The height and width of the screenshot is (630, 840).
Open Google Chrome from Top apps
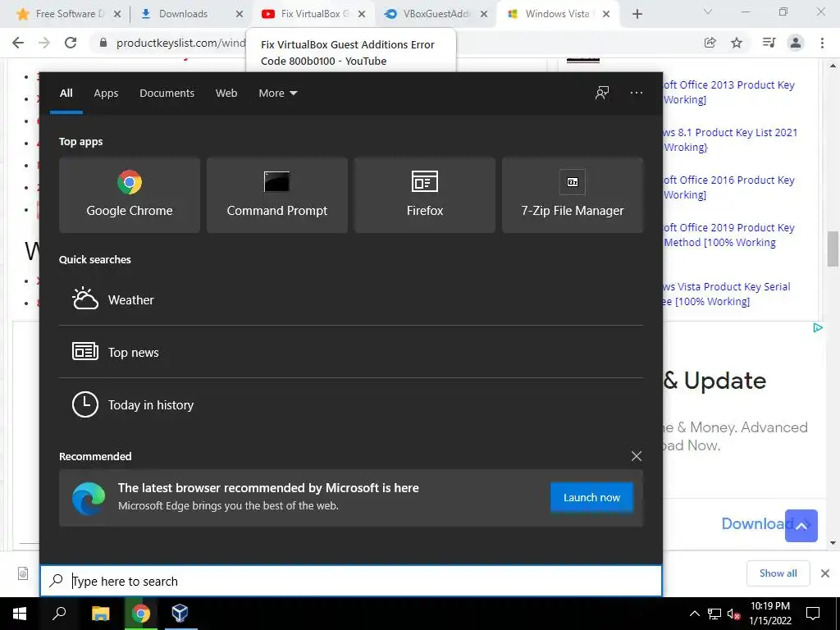(x=129, y=195)
